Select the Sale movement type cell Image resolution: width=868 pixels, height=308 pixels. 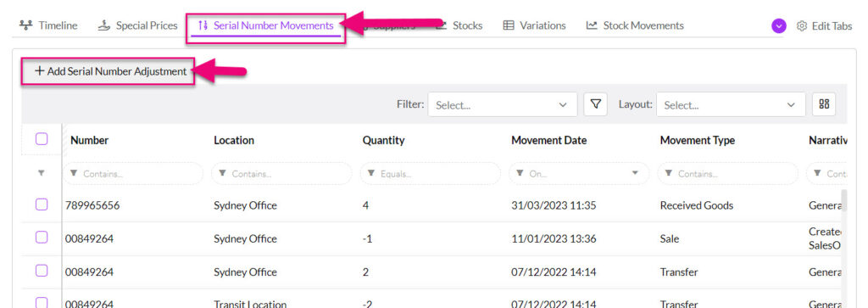click(670, 238)
